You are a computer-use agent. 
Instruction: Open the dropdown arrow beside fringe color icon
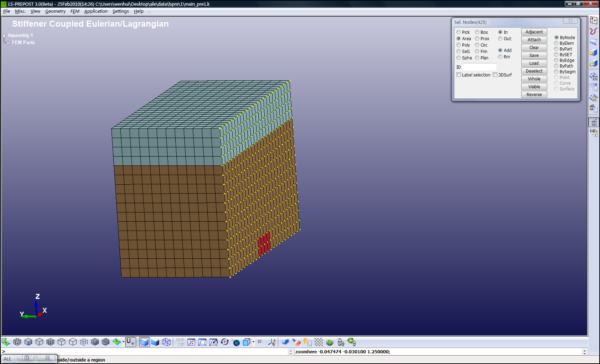(123, 342)
